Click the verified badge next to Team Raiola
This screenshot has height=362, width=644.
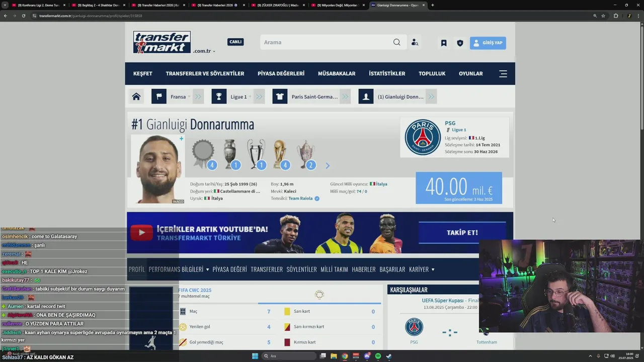[x=317, y=199]
